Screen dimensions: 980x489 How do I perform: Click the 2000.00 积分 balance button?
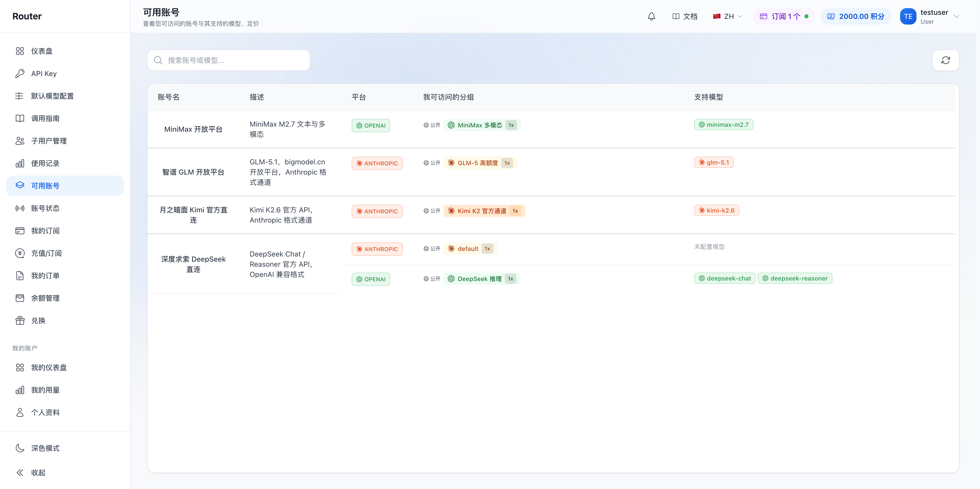click(856, 16)
